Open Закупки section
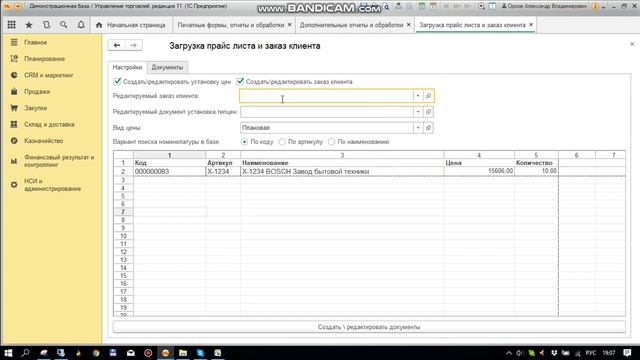Image resolution: width=640 pixels, height=360 pixels. click(35, 108)
